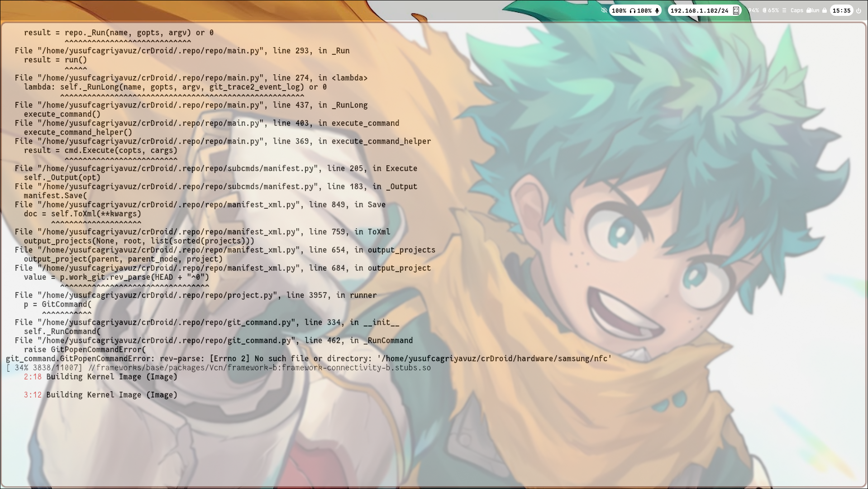Open the 15:35 clock module

coord(842,10)
